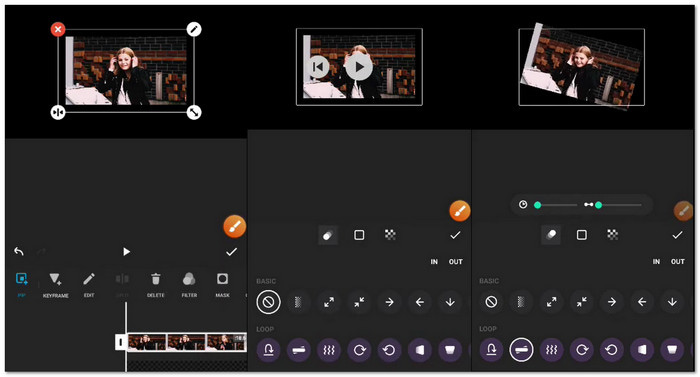700x377 pixels.
Task: Select the animation tab in right panel
Action: [550, 235]
